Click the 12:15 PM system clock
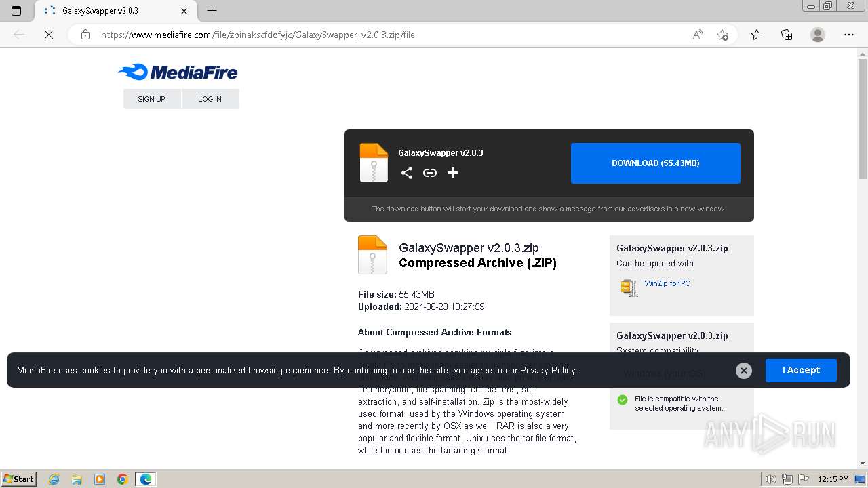The height and width of the screenshot is (488, 868). (833, 479)
